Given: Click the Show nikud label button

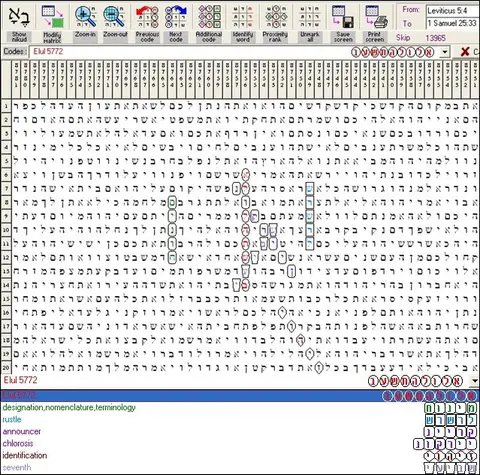Looking at the screenshot, I should [19, 37].
